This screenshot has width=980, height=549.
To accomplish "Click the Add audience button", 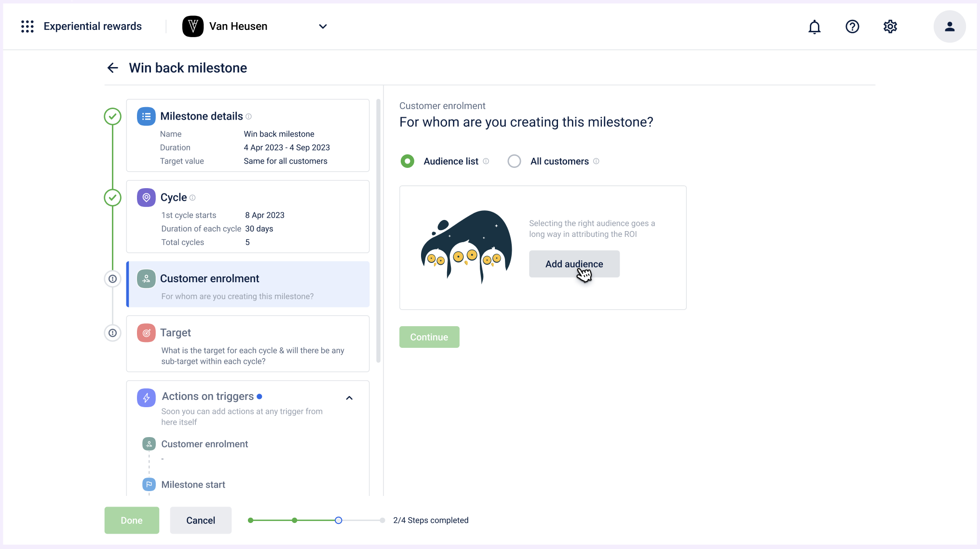I will point(574,264).
